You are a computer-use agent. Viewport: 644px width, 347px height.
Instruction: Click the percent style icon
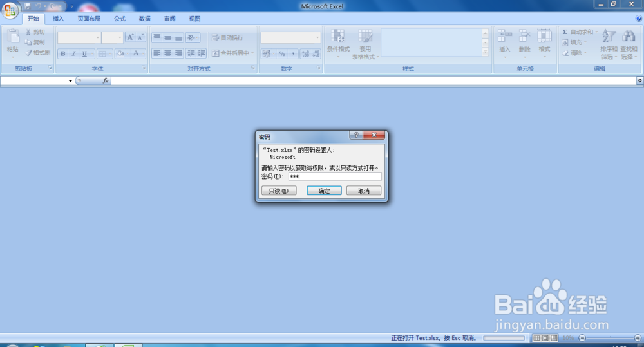(282, 53)
